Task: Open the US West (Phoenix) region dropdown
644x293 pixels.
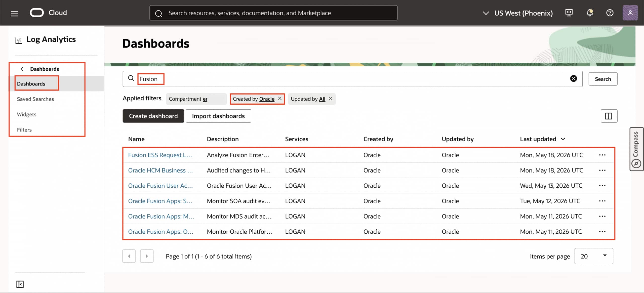Action: click(x=518, y=13)
